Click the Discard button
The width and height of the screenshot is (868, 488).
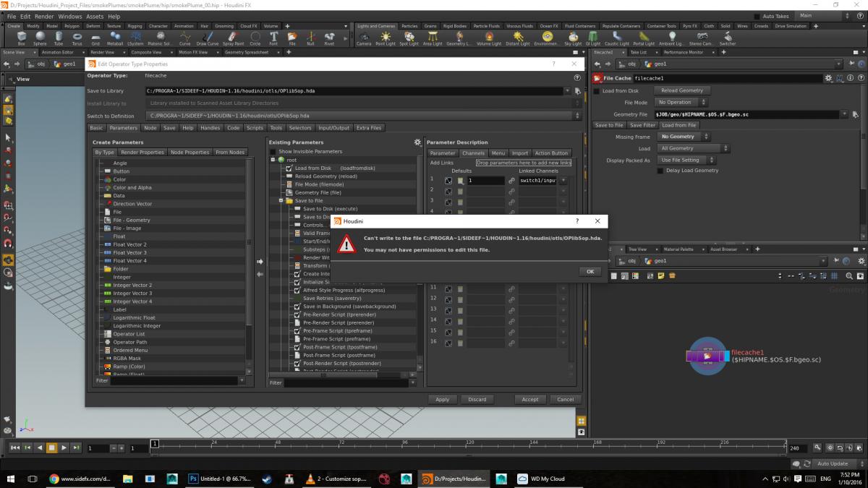point(477,399)
